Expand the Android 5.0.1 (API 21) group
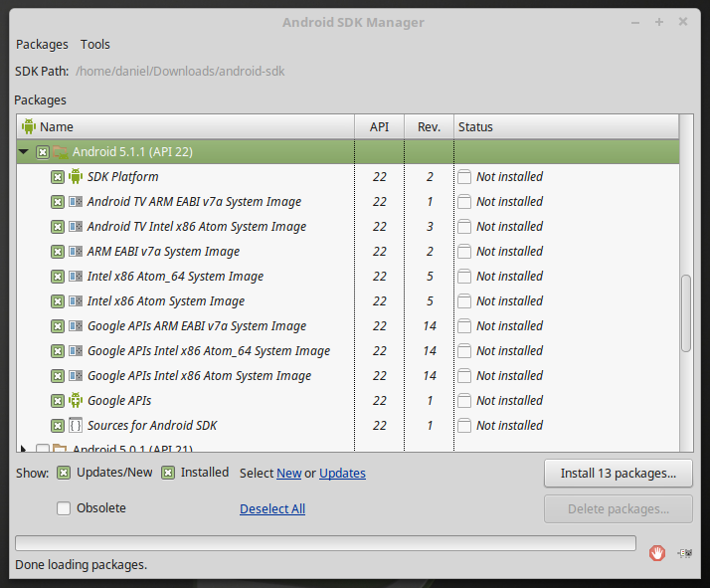The image size is (710, 588). tap(23, 449)
